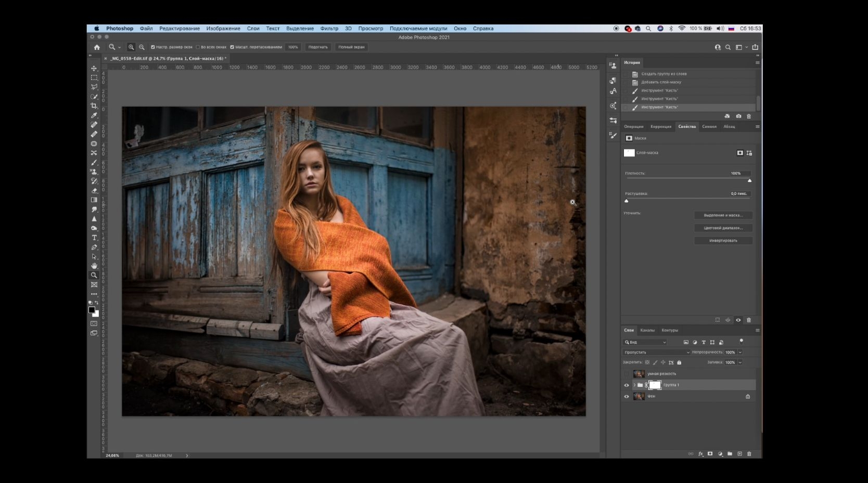The width and height of the screenshot is (868, 483).
Task: Click the 'Плотность' slider handle
Action: pyautogui.click(x=749, y=180)
